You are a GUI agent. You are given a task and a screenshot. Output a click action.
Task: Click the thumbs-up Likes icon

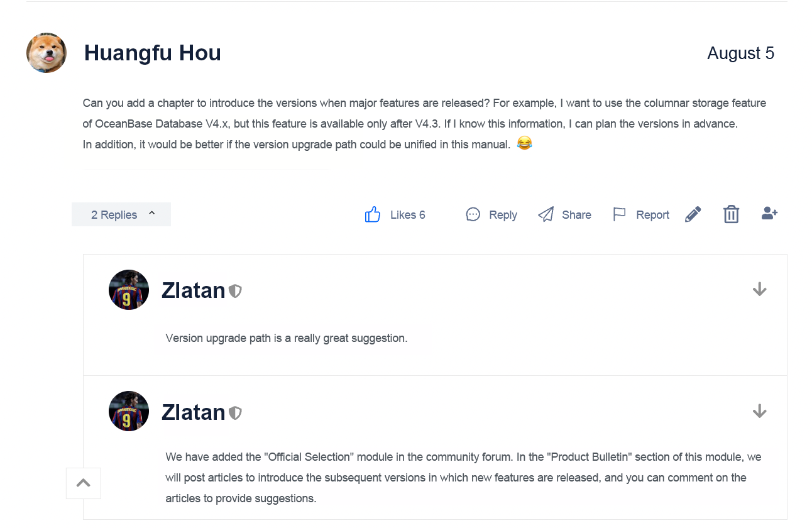373,214
